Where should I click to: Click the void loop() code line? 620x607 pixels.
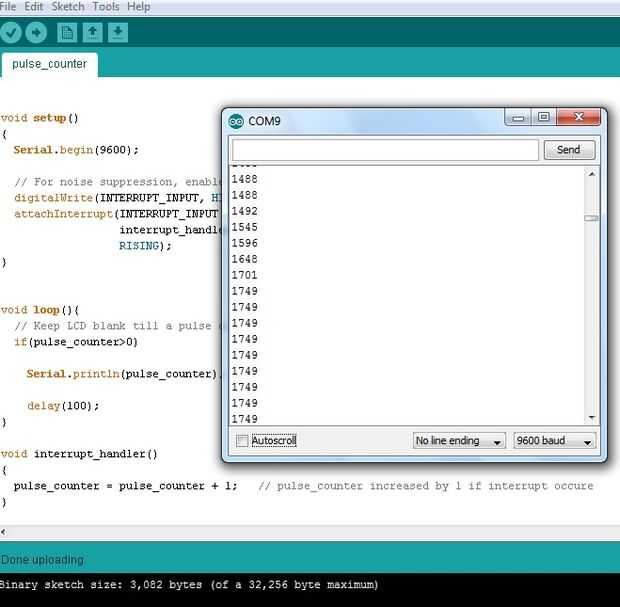point(40,310)
